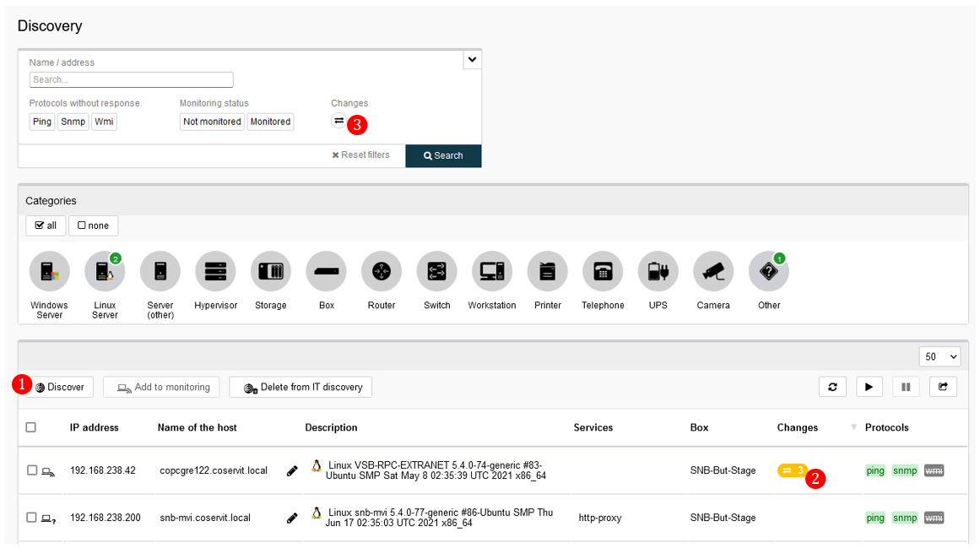Click Reset filters link
Screen dimensions: 980x554
click(x=360, y=155)
